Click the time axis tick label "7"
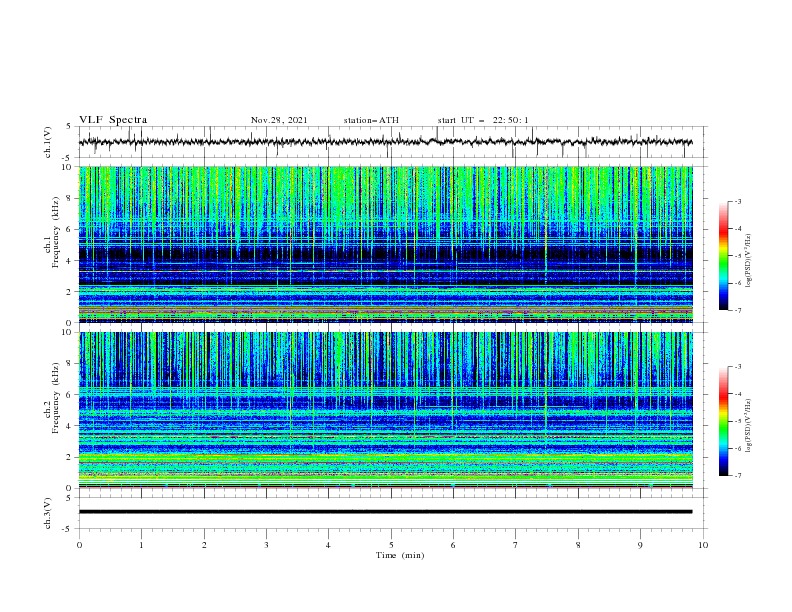792x612 pixels. tap(516, 545)
